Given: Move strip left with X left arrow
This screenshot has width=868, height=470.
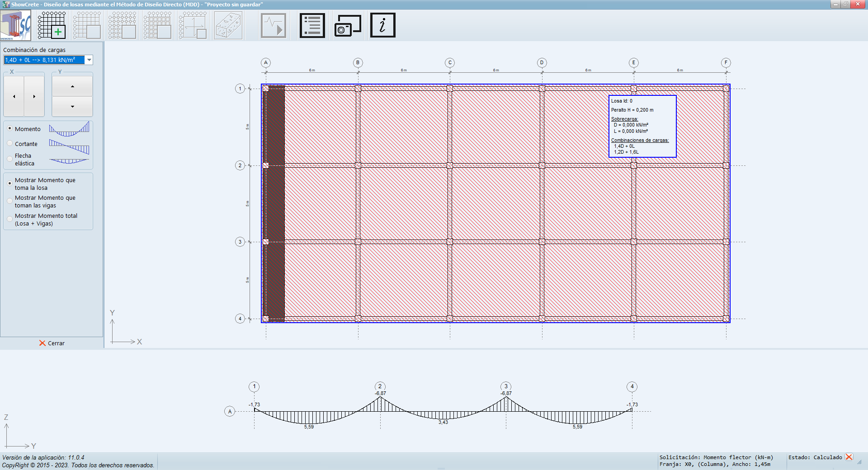Looking at the screenshot, I should tap(14, 96).
